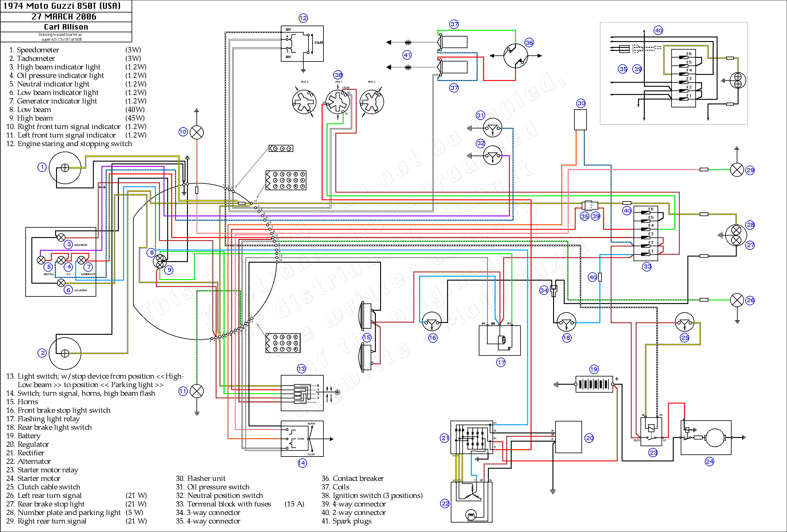Screen dimensions: 787x532
Task: Select the front brake switch symbol 16
Action: [432, 321]
